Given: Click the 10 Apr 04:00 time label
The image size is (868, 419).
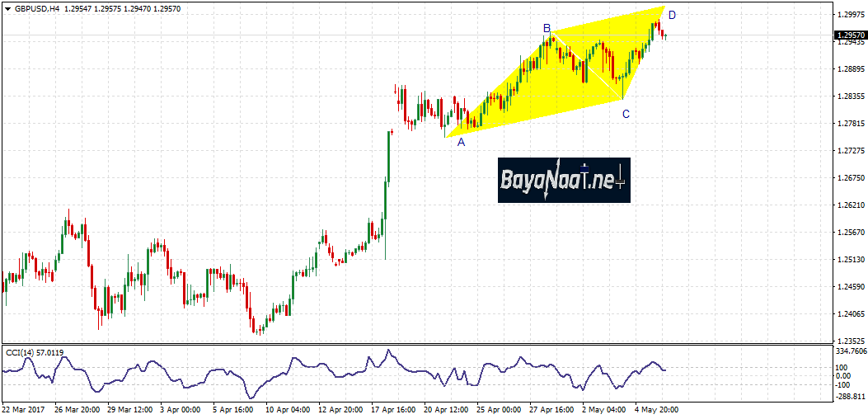Looking at the screenshot, I should click(289, 409).
